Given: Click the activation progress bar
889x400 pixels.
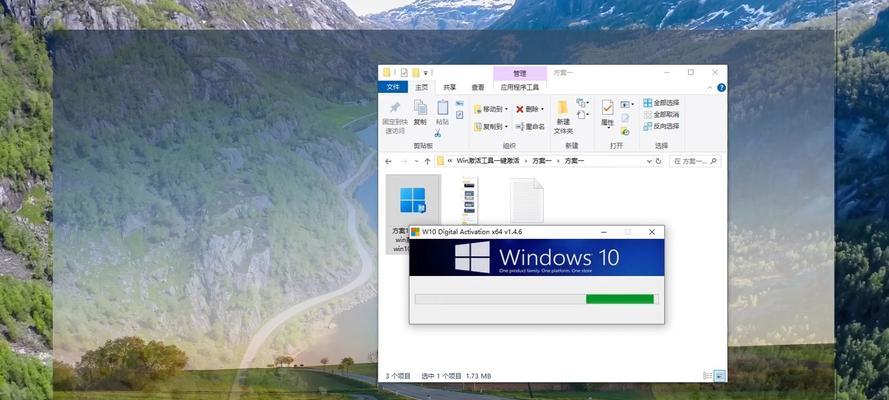Looking at the screenshot, I should (x=536, y=299).
